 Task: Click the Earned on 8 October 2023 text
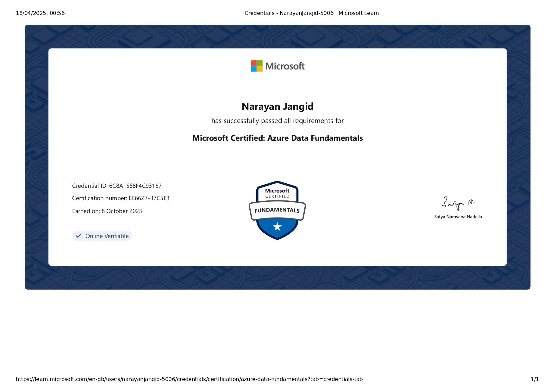click(107, 211)
